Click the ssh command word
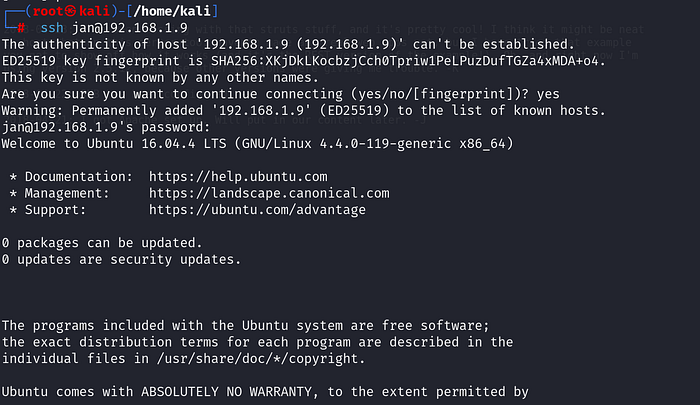Screen dimensions: 700x405 53,27
